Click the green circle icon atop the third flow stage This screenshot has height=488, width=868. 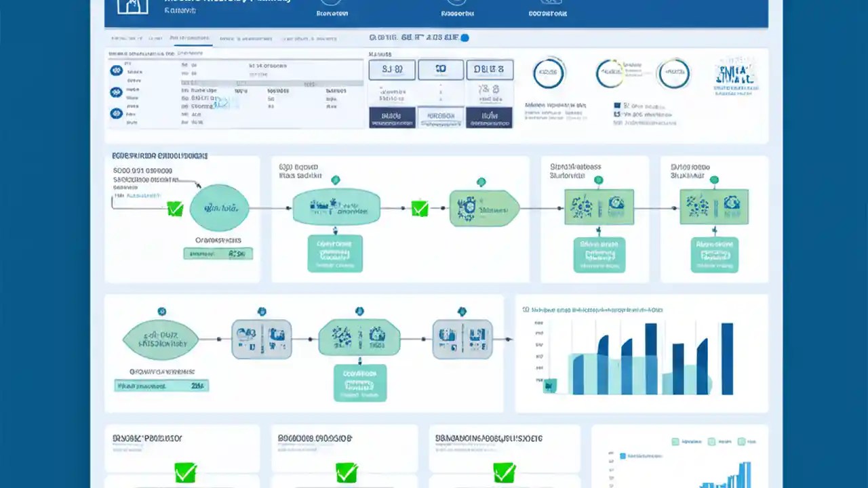481,182
